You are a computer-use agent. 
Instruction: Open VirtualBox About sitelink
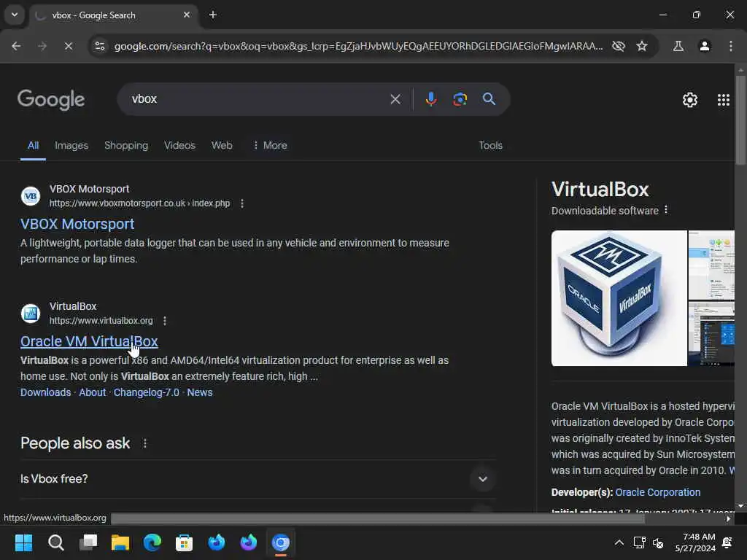point(93,392)
